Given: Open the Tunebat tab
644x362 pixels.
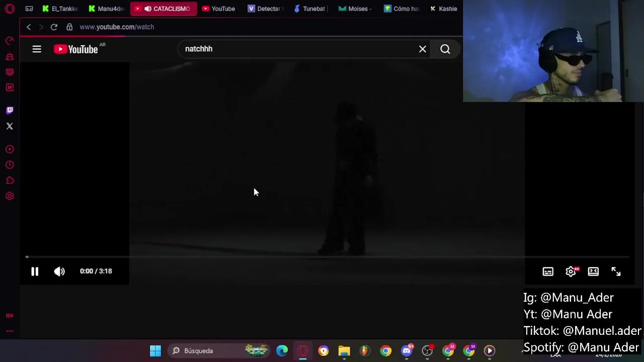Looking at the screenshot, I should pyautogui.click(x=310, y=9).
